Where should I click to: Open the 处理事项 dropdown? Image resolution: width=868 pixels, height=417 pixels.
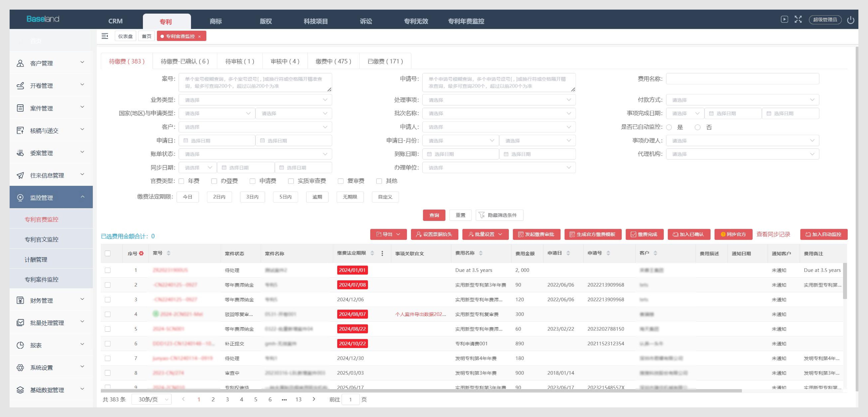point(499,100)
